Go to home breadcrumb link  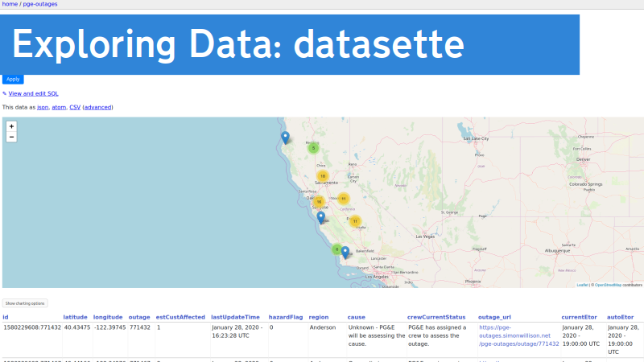tap(10, 4)
